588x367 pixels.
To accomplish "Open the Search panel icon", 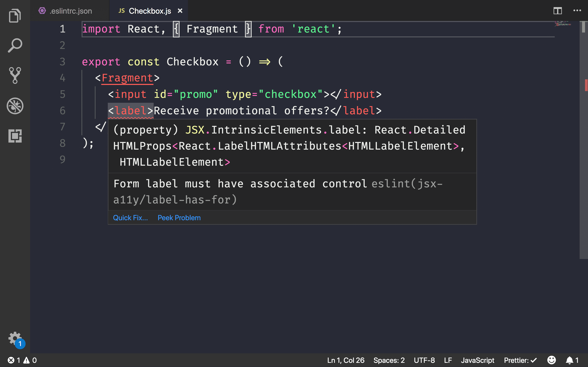I will point(15,46).
